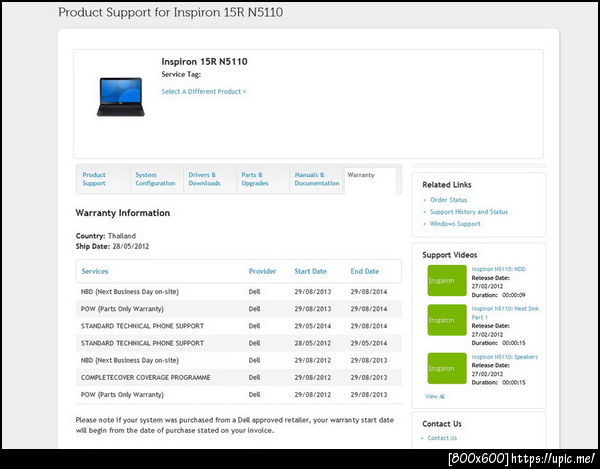Play the Inspiron N5110 HDD video thumbnail
600x469 pixels.
[447, 280]
